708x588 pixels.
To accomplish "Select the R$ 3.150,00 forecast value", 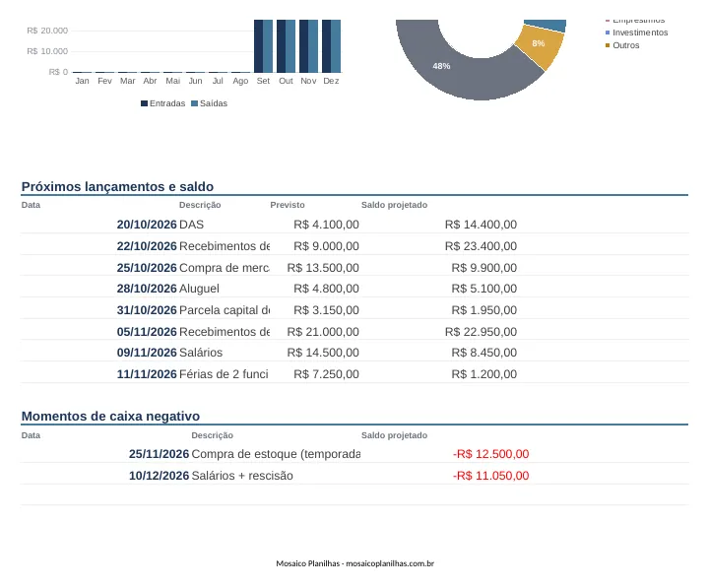I will 327,310.
